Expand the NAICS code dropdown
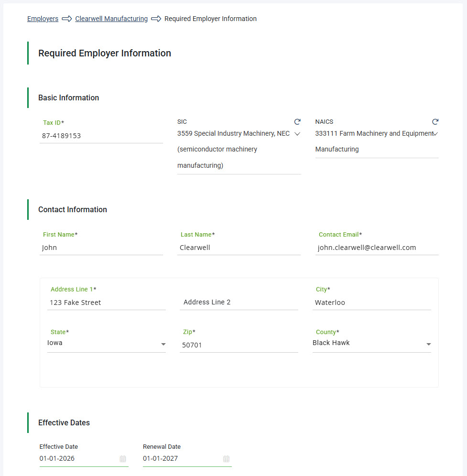The image size is (467, 476). (436, 134)
